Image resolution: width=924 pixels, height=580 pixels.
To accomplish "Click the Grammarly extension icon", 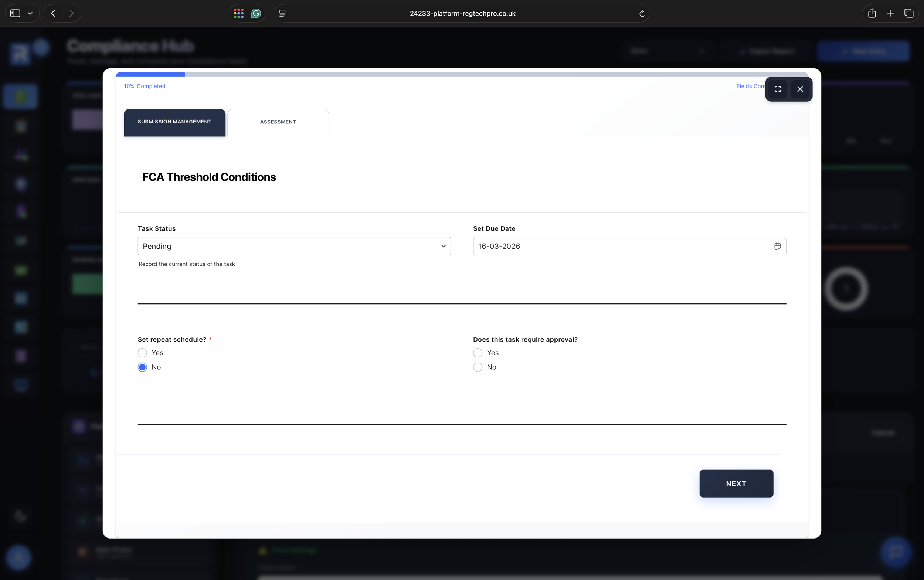I will (x=256, y=13).
